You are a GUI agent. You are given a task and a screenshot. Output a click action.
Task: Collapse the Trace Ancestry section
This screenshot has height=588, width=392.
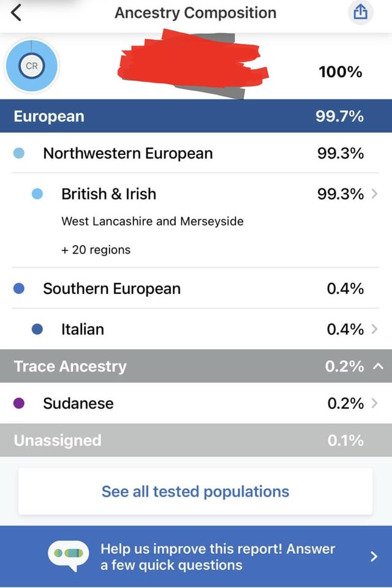377,366
